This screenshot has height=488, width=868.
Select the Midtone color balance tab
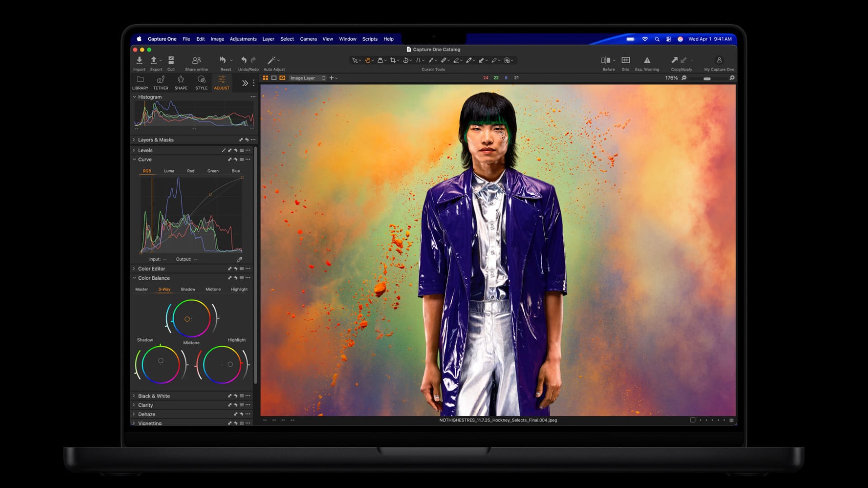tap(213, 289)
